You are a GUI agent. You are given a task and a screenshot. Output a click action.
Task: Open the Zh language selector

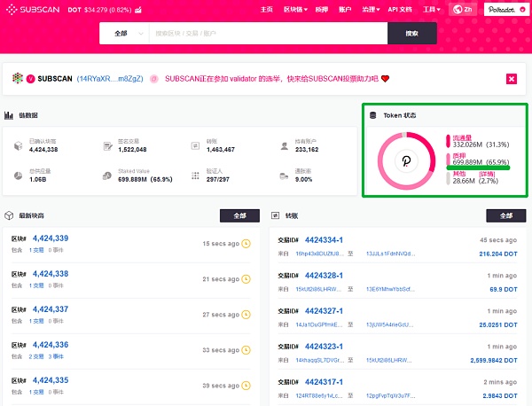pos(462,9)
